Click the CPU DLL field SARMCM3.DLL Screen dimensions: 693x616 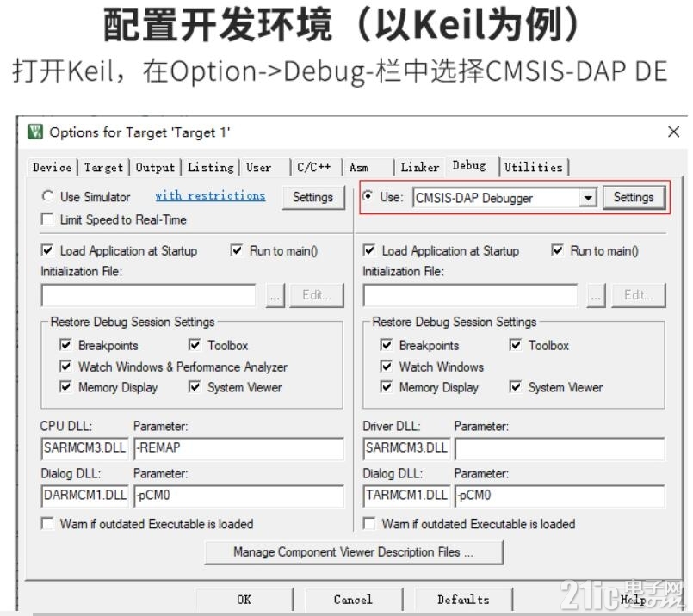[x=84, y=448]
